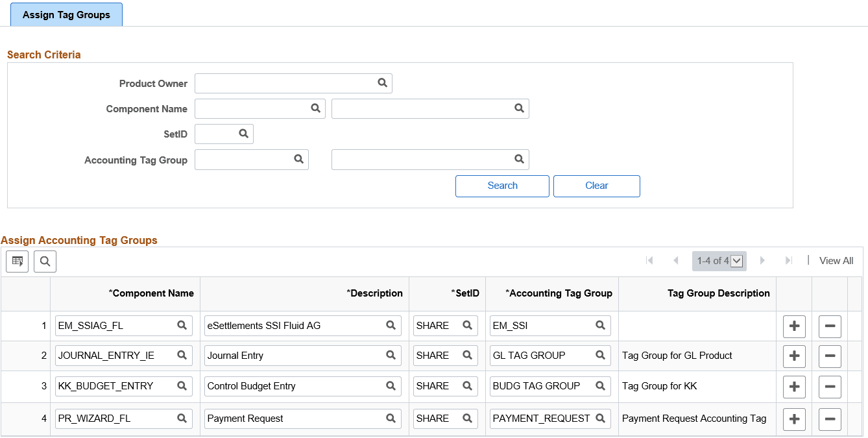
Task: Open the grid Find search icon
Action: [45, 261]
